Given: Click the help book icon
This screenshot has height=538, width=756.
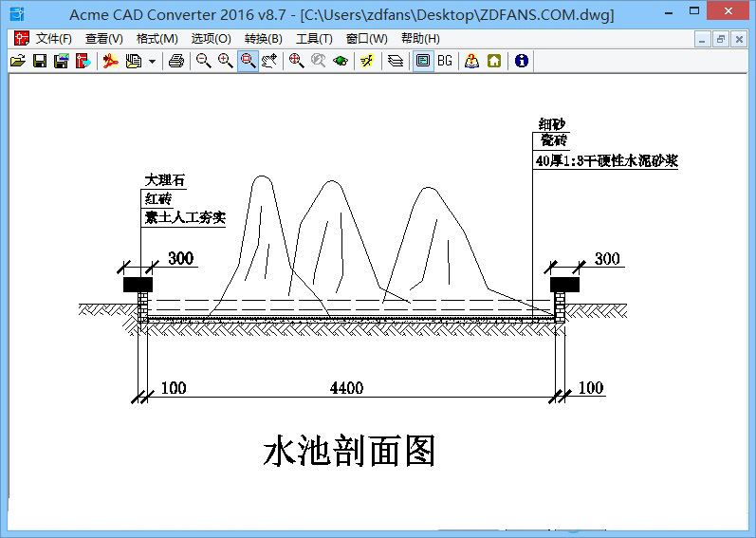Looking at the screenshot, I should [x=471, y=61].
